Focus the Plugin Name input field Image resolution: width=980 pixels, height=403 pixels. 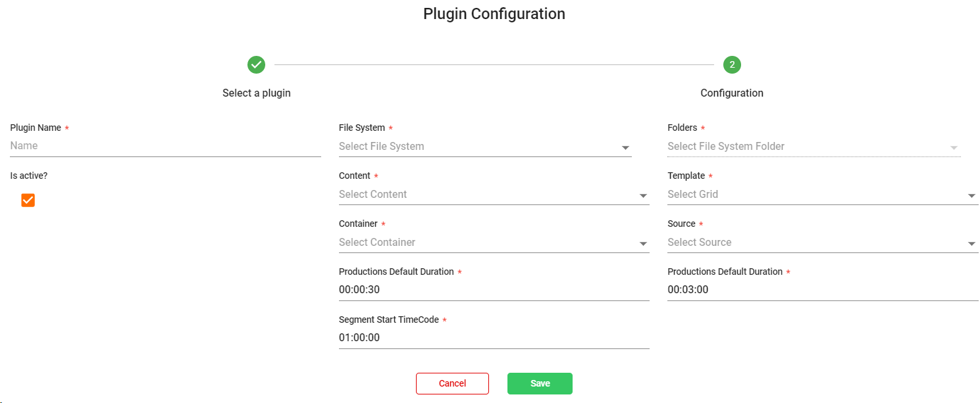pos(165,146)
